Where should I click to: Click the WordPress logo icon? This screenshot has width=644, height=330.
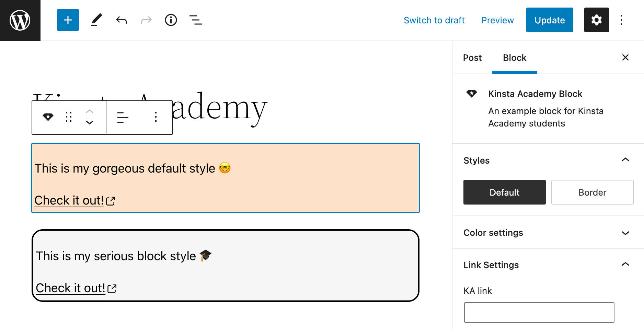tap(20, 20)
